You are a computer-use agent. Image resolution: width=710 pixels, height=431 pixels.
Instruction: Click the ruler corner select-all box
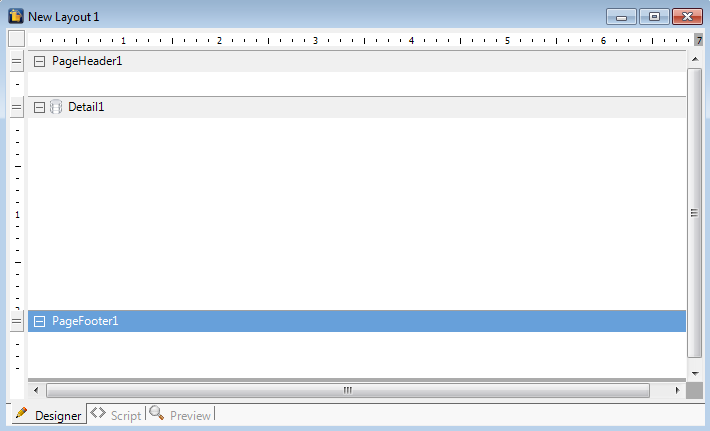[17, 38]
